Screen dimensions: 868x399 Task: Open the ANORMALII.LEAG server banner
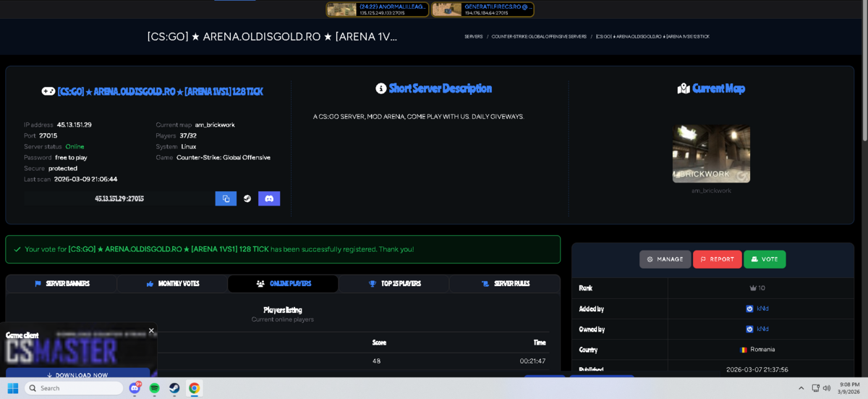(378, 9)
